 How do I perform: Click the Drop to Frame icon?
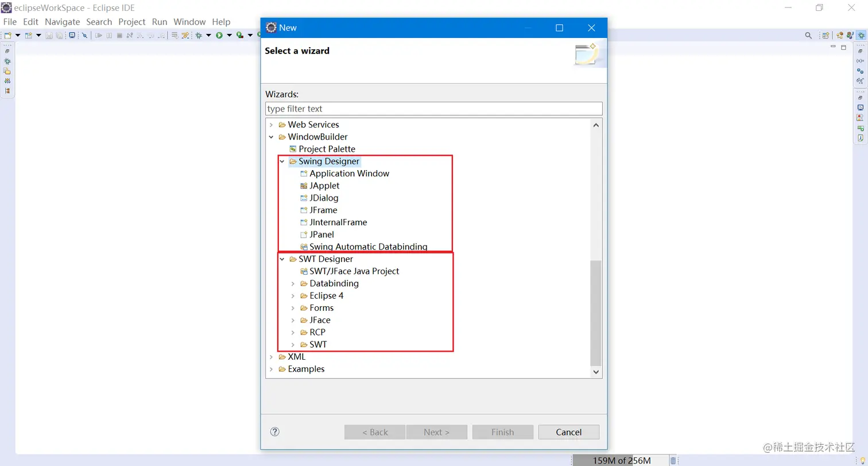(x=175, y=35)
